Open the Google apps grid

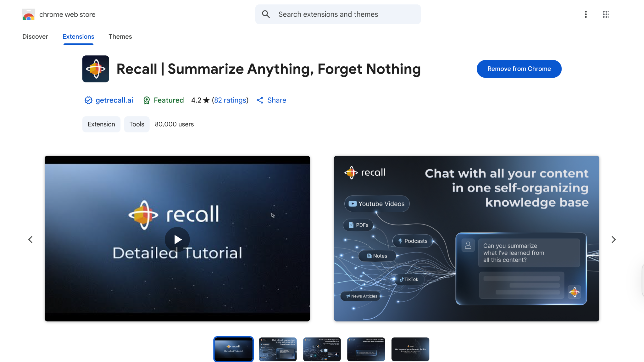(x=606, y=14)
